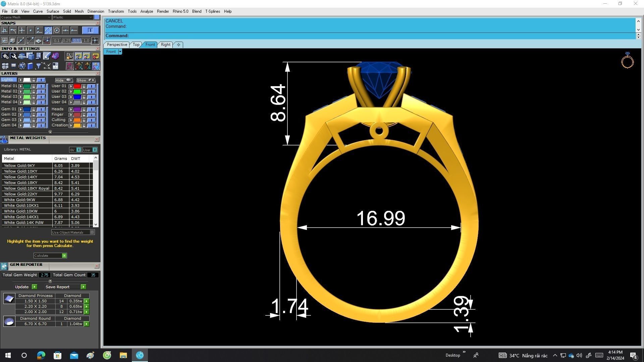The width and height of the screenshot is (644, 362).
Task: Open Microsoft Edge from the taskbar
Action: point(41,355)
